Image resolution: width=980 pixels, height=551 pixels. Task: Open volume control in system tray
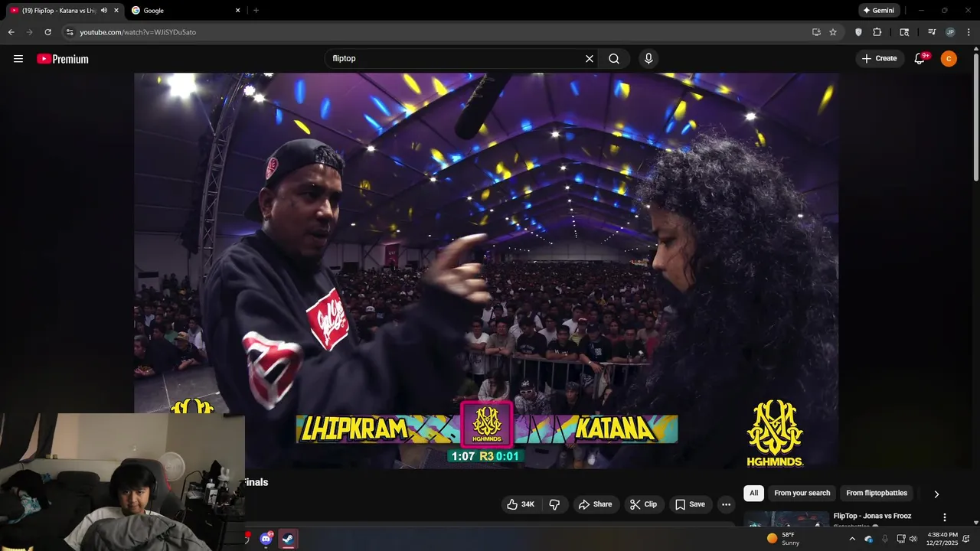click(x=913, y=539)
